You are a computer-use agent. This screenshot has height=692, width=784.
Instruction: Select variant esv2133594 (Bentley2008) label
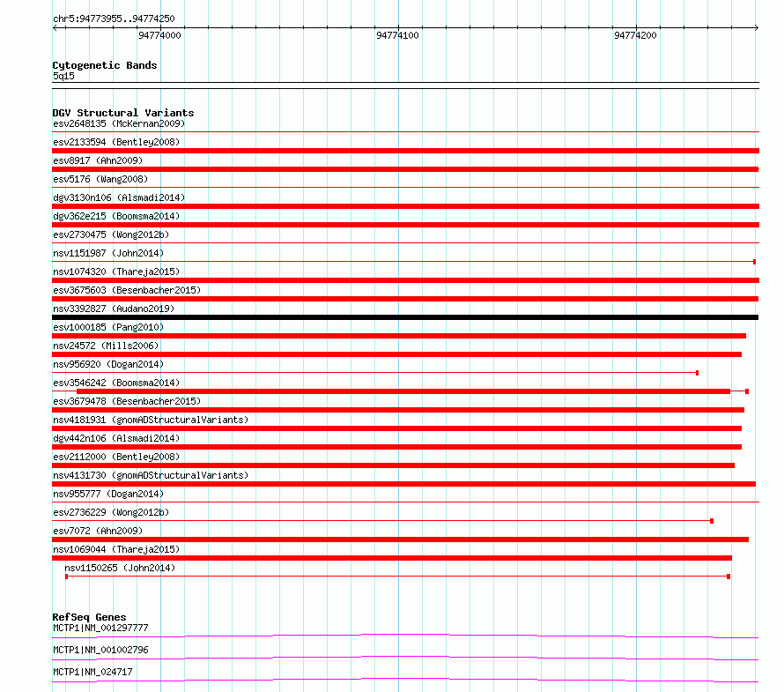tap(116, 142)
